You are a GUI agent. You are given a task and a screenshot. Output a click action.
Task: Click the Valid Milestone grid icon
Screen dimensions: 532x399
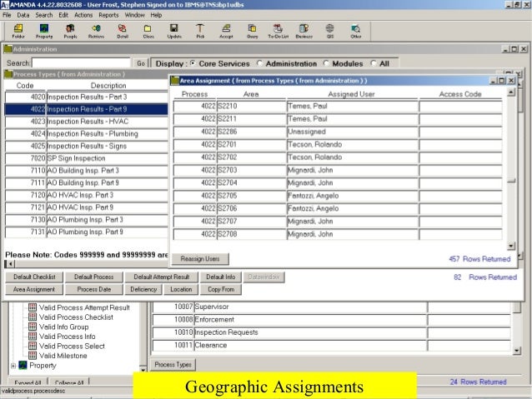pyautogui.click(x=33, y=356)
